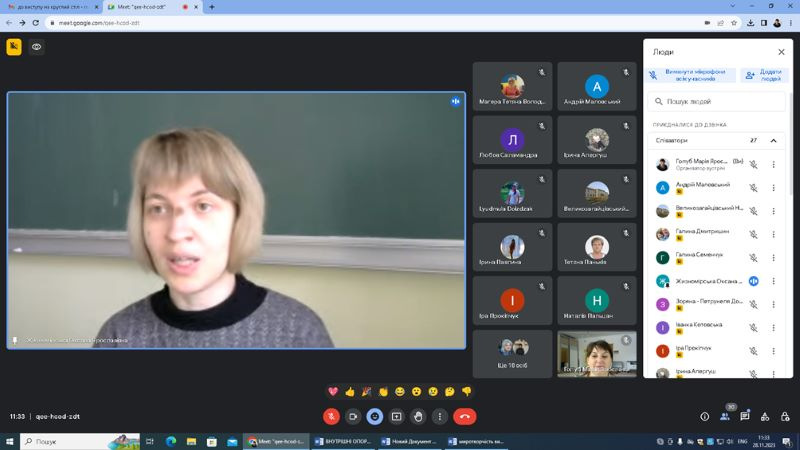
Task: Open chat with everyone icon
Action: [745, 416]
